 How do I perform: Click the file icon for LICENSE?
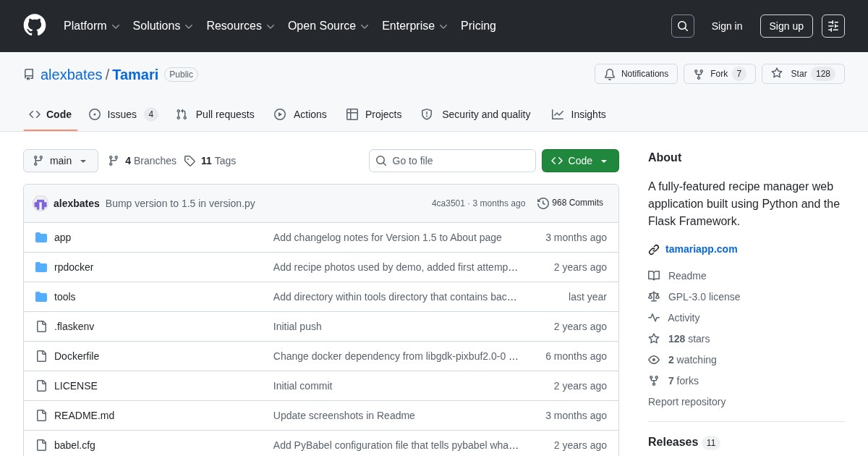pos(41,386)
